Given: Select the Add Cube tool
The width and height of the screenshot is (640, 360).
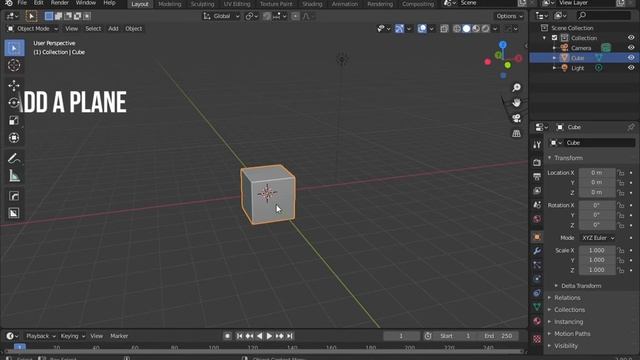Looking at the screenshot, I should (14, 196).
